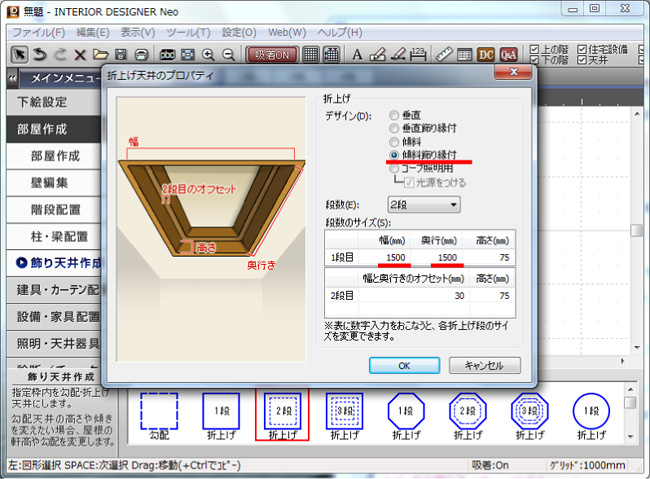650x479 pixels.
Task: Click the undo arrow icon
Action: pyautogui.click(x=40, y=54)
